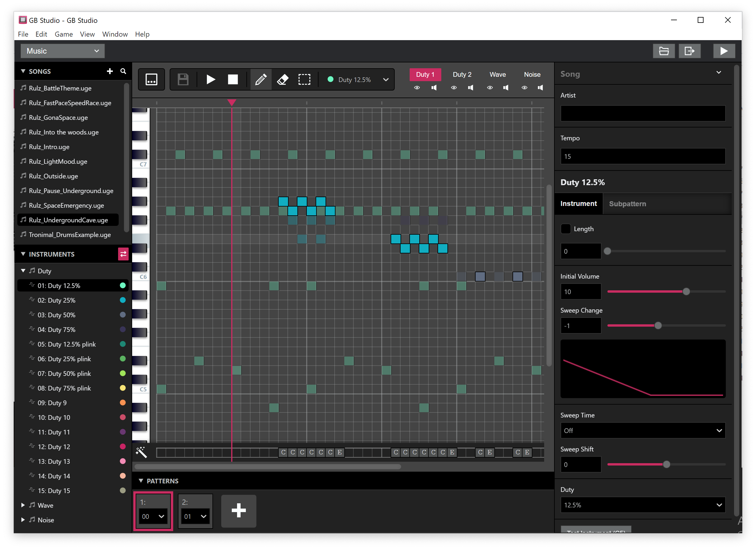Screen dimensions: 756x549
Task: Toggle Noise channel visibility eye
Action: coord(524,88)
